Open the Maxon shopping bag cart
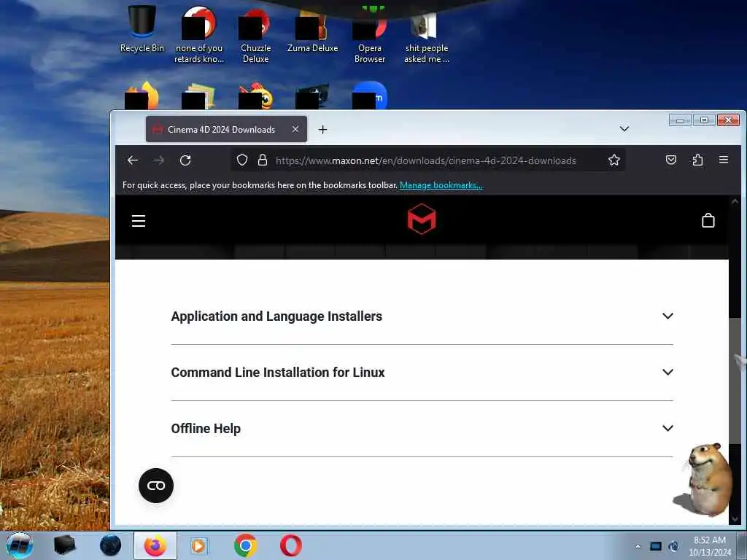The width and height of the screenshot is (747, 560). pos(708,220)
